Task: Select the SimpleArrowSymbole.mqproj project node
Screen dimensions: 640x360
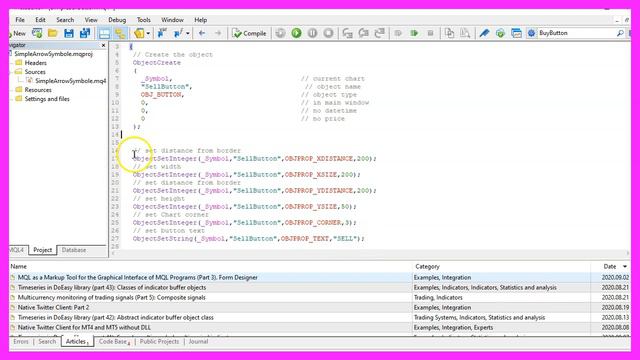Action: [53, 54]
